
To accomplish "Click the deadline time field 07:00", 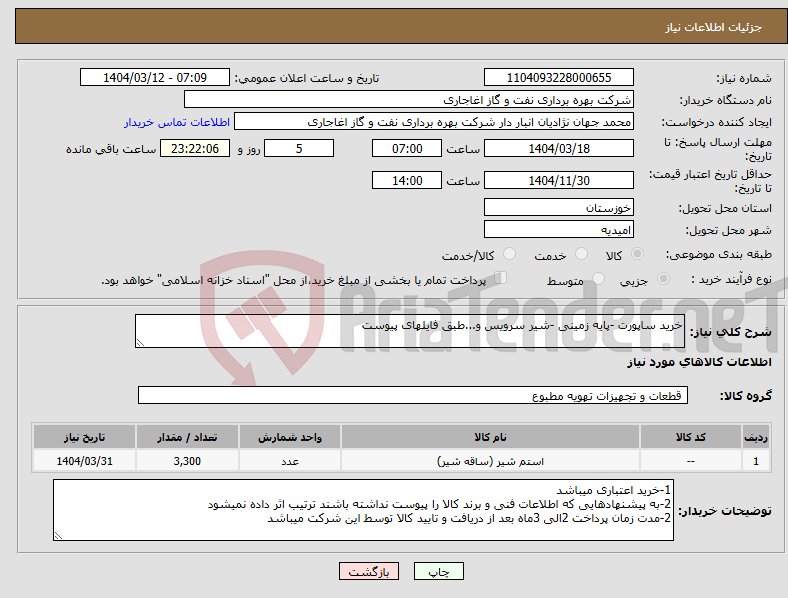I will (x=407, y=148).
